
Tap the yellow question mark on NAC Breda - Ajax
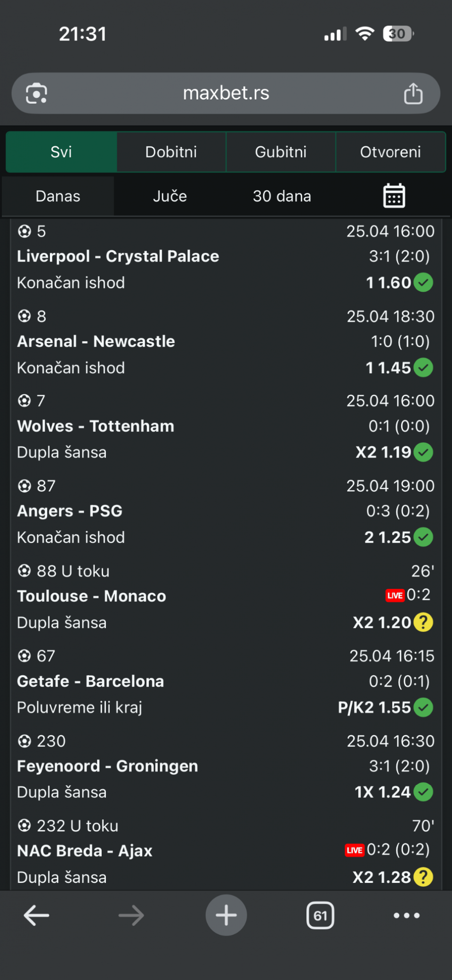[423, 877]
